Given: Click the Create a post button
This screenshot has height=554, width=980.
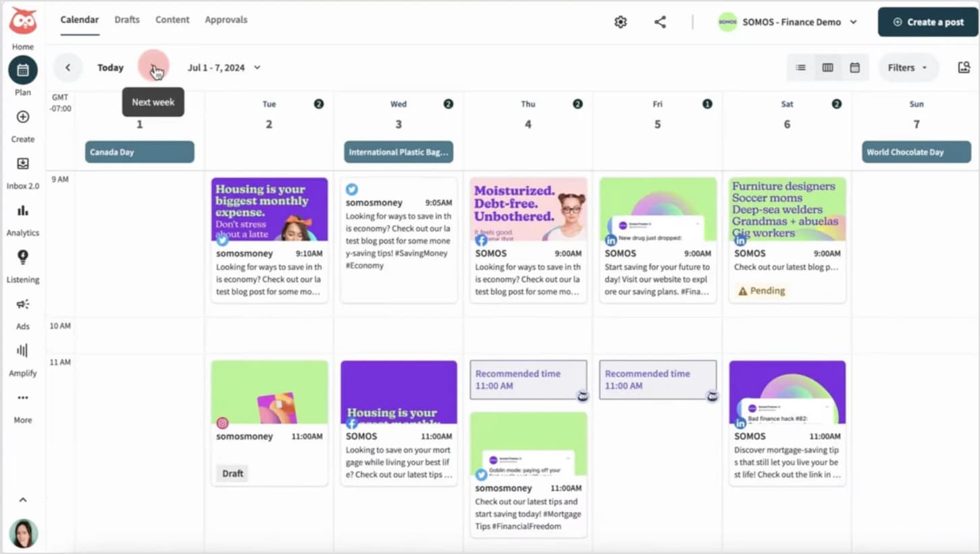Looking at the screenshot, I should (x=927, y=22).
